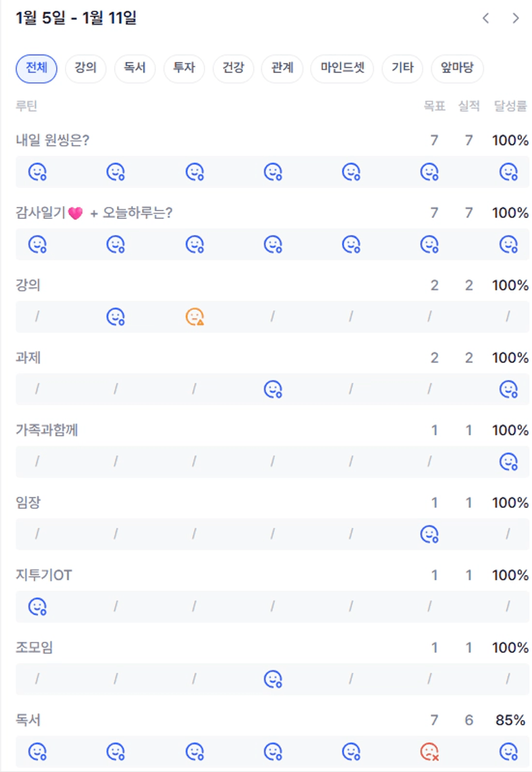
Task: Click the 달성률 column header
Action: tap(511, 106)
